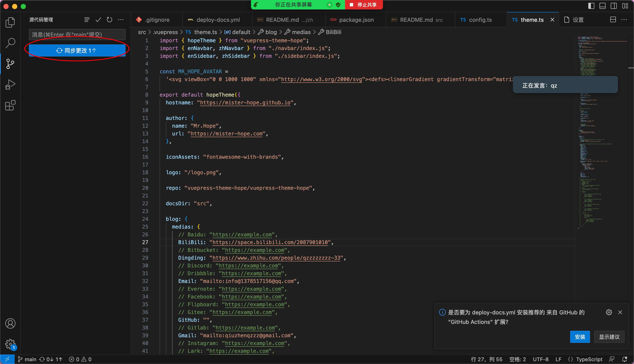Click the 空格: 2 indentation setting

tap(518, 359)
